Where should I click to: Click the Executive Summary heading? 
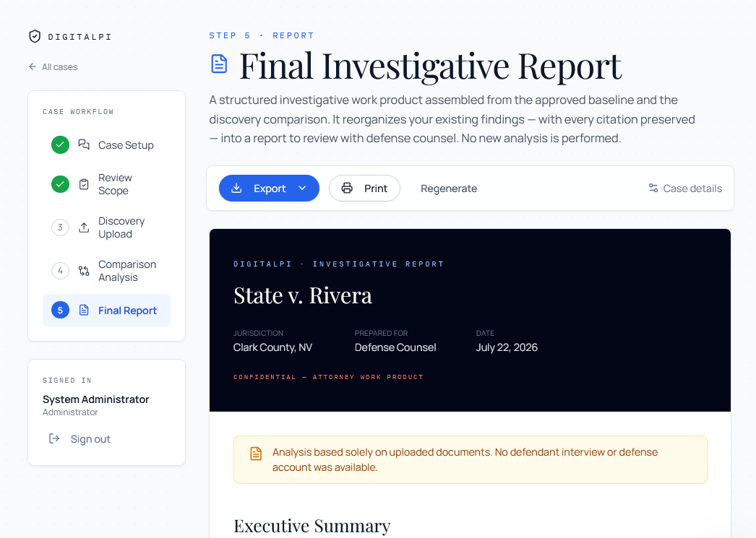point(312,526)
